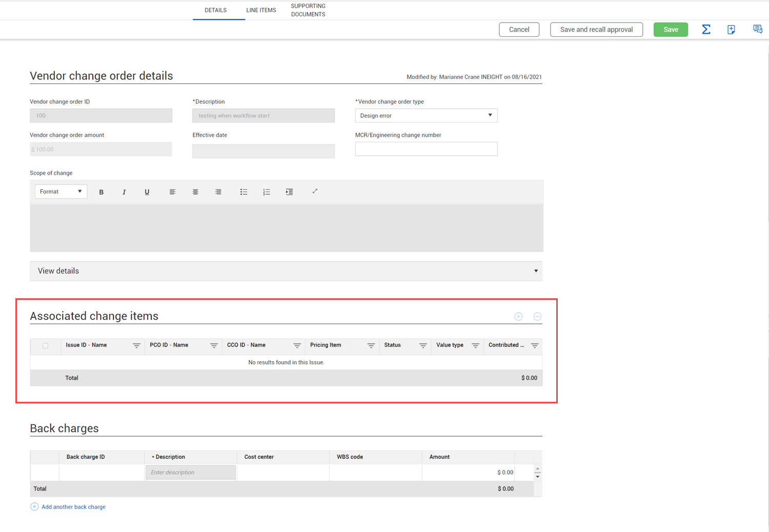This screenshot has height=532, width=769.
Task: Apply bold formatting in Scope of change
Action: [x=102, y=192]
